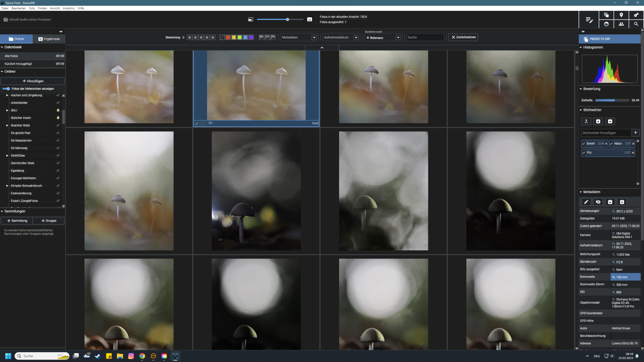Open the Datei menu
This screenshot has width=644, height=362.
tap(5, 8)
